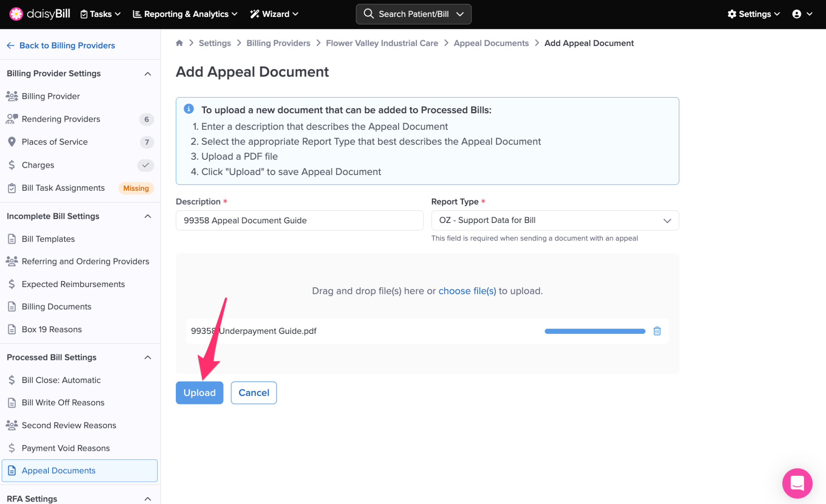Click the home breadcrumb icon
Screen dimensions: 826x504
click(x=179, y=43)
